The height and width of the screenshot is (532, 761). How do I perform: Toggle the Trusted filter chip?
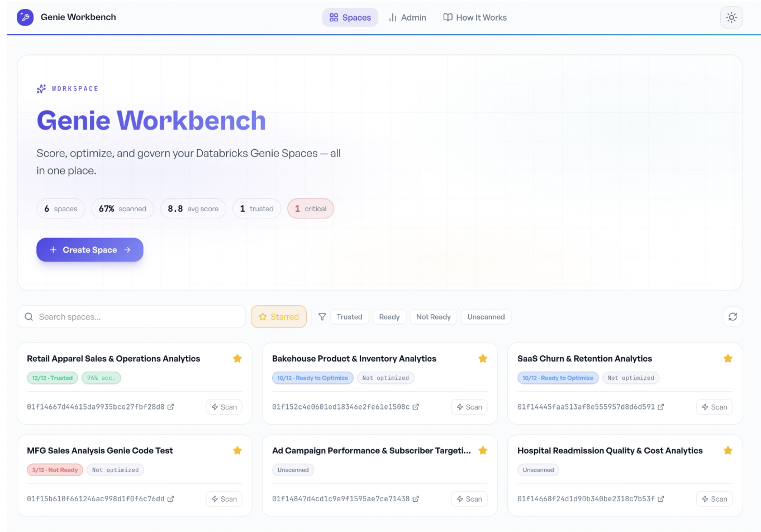click(349, 317)
